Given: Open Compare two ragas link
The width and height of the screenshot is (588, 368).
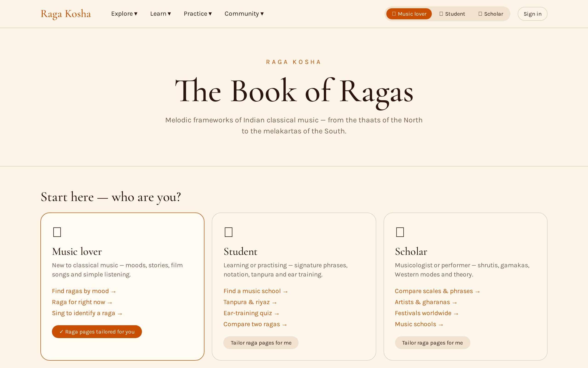Looking at the screenshot, I should tap(255, 324).
